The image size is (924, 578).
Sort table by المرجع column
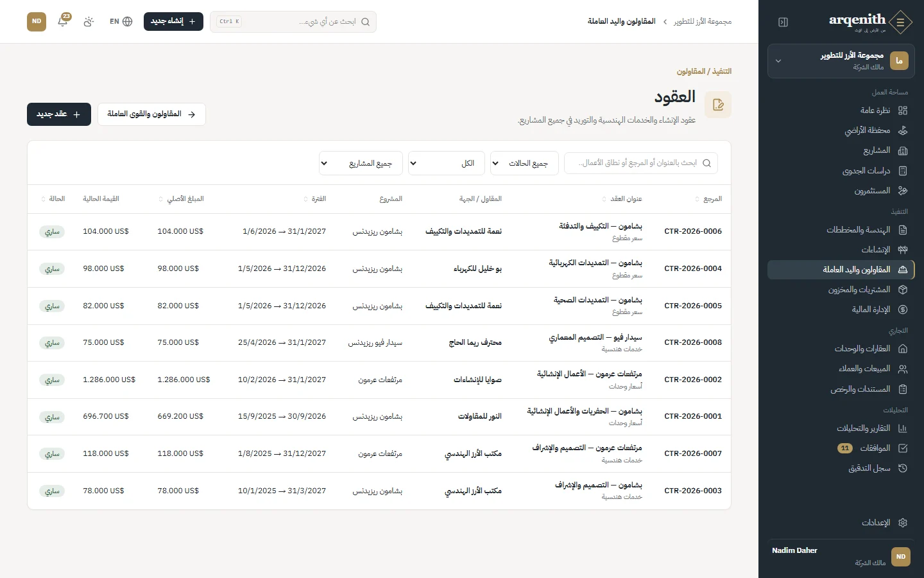708,199
